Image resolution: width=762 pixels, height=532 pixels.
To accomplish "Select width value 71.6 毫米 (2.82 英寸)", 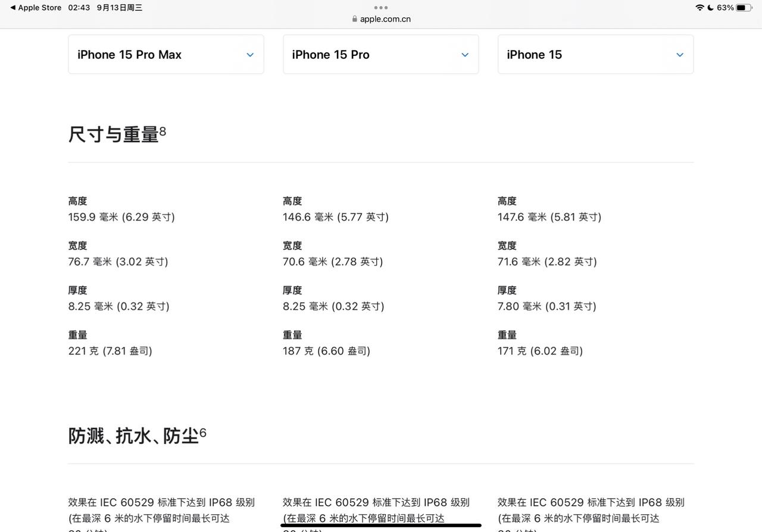I will pos(547,262).
